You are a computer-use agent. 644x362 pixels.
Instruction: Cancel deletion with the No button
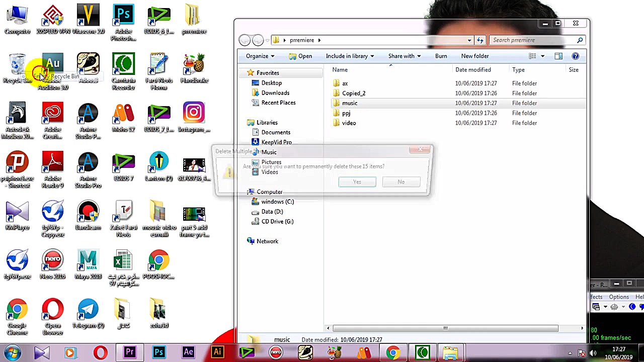401,182
